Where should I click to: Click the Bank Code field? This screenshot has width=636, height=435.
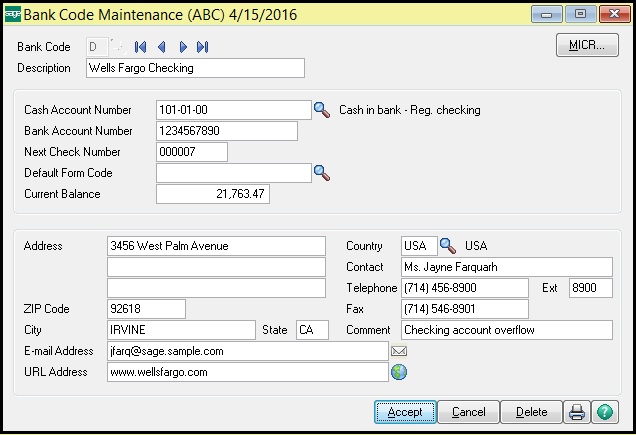(x=97, y=47)
